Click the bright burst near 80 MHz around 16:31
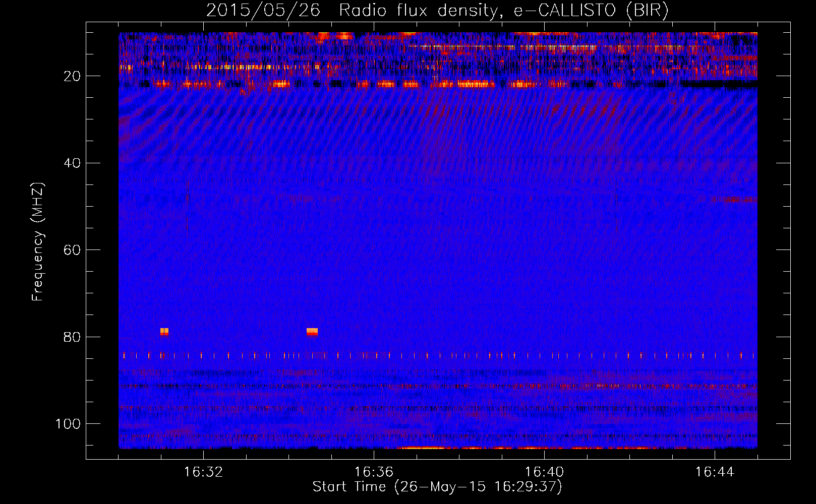816x504 pixels. click(164, 332)
